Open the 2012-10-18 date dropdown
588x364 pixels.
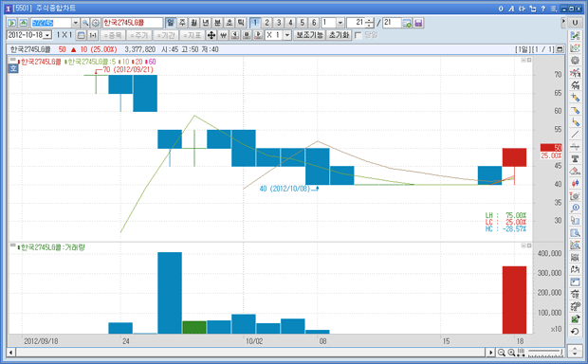click(x=47, y=35)
